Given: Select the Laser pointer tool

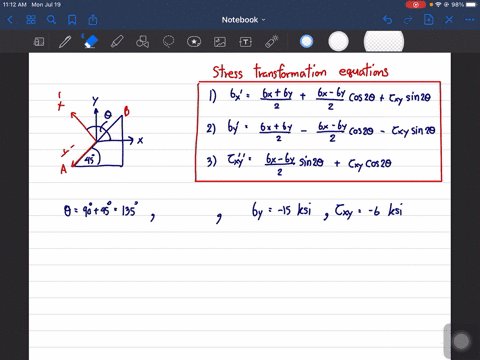Looking at the screenshot, I should pos(272,42).
